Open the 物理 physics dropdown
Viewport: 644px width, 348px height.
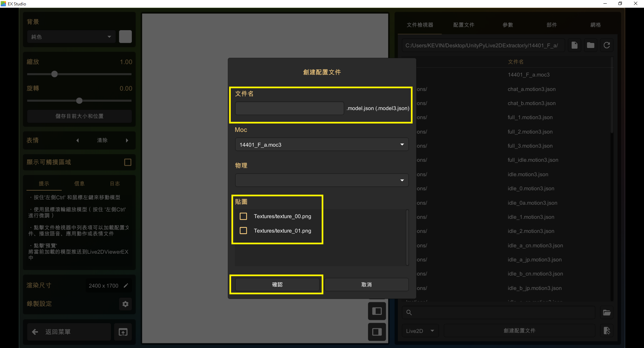click(x=322, y=180)
